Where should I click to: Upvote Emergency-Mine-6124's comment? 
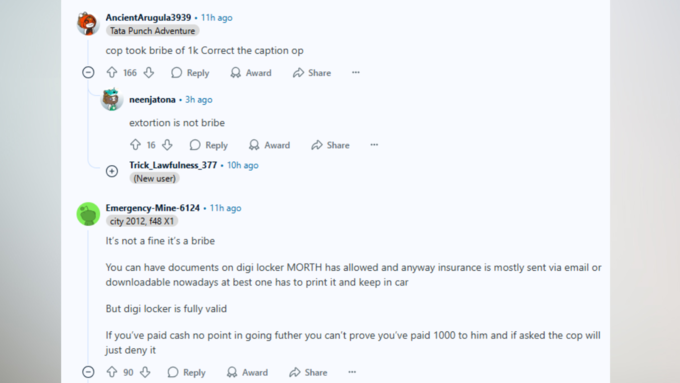[x=112, y=372]
